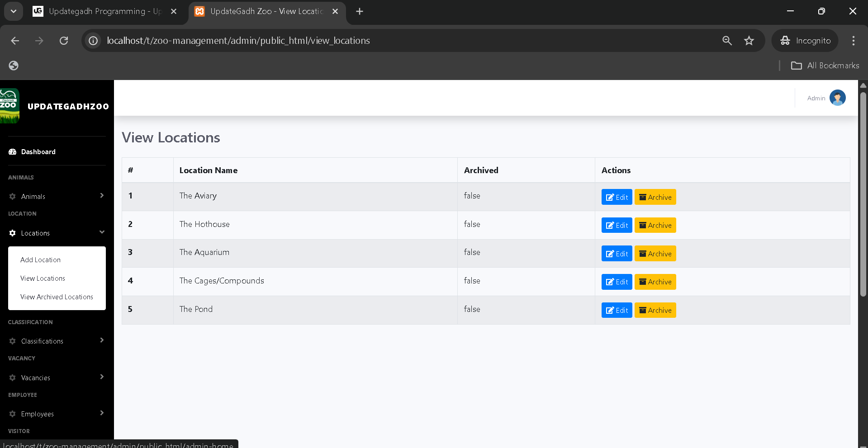Viewport: 868px width, 448px height.
Task: Expand the Vacancies sidebar menu
Action: pos(57,377)
